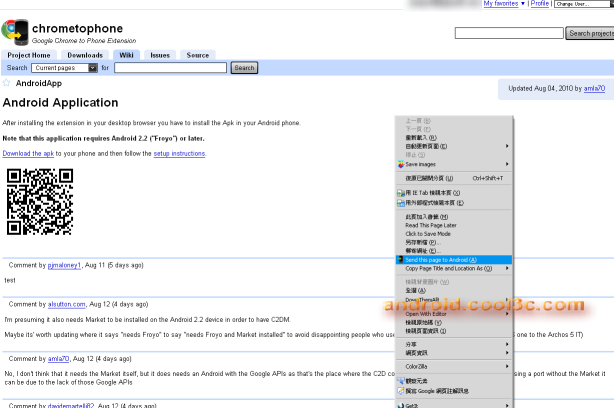Open the alsutton.com commenter link

tap(67, 304)
